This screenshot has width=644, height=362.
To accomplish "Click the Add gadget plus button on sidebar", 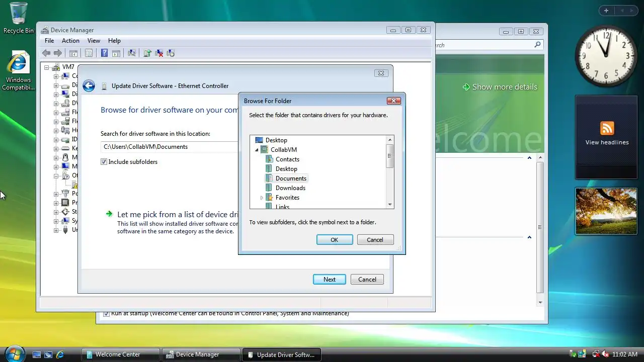I will tap(606, 11).
